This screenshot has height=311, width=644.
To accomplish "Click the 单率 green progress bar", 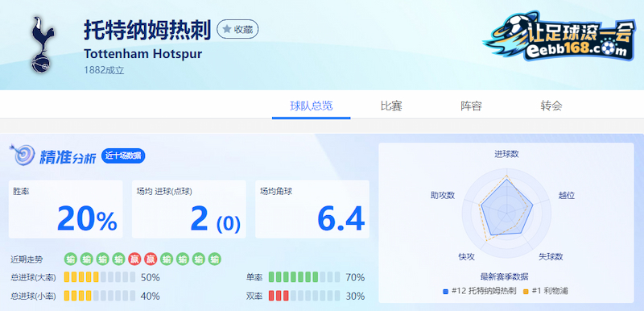I will pyautogui.click(x=304, y=277).
